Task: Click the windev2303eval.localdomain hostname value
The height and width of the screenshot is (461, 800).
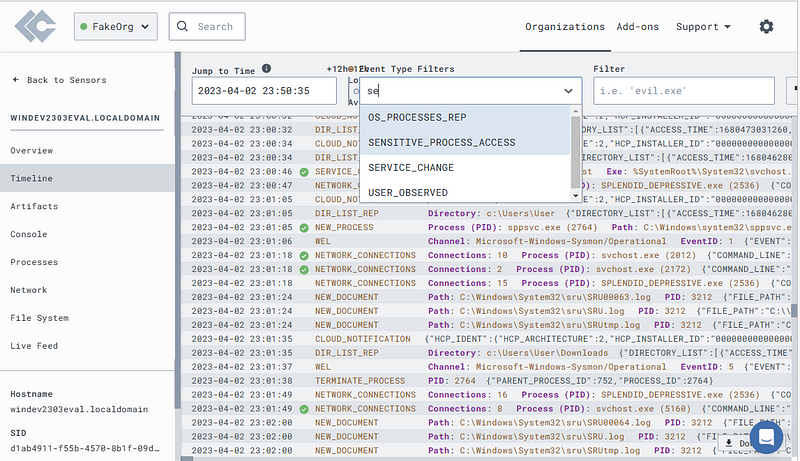Action: [x=79, y=409]
